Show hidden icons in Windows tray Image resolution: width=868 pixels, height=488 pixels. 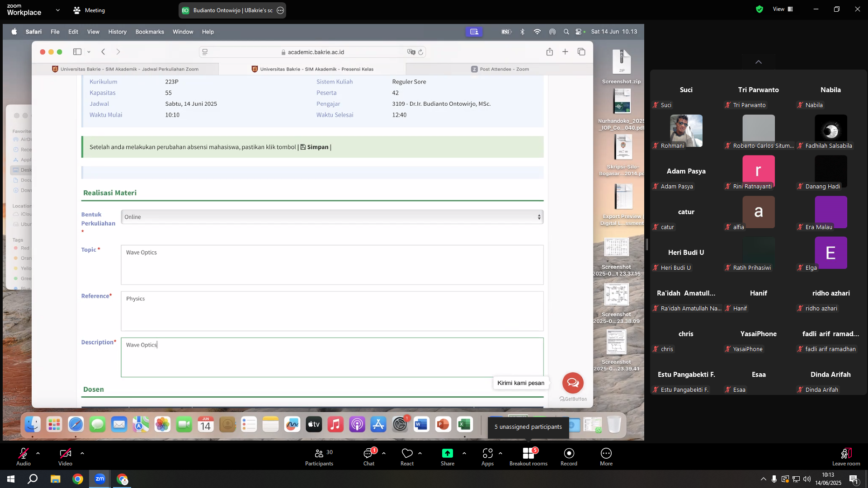[764, 479]
